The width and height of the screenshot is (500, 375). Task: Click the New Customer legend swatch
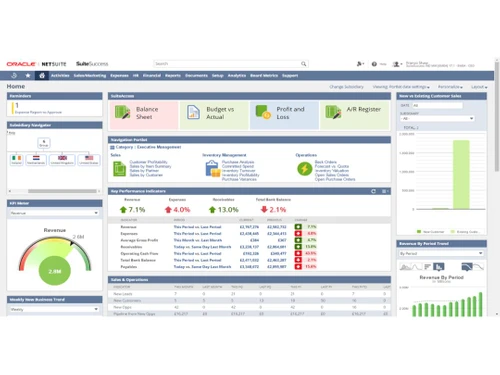click(x=419, y=231)
